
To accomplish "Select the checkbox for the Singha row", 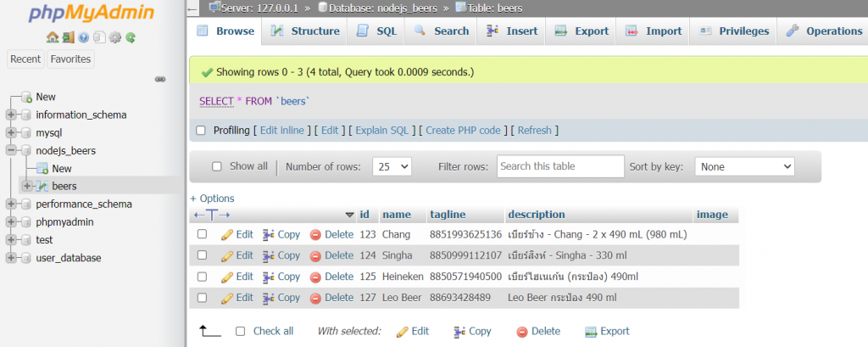I will pyautogui.click(x=202, y=255).
